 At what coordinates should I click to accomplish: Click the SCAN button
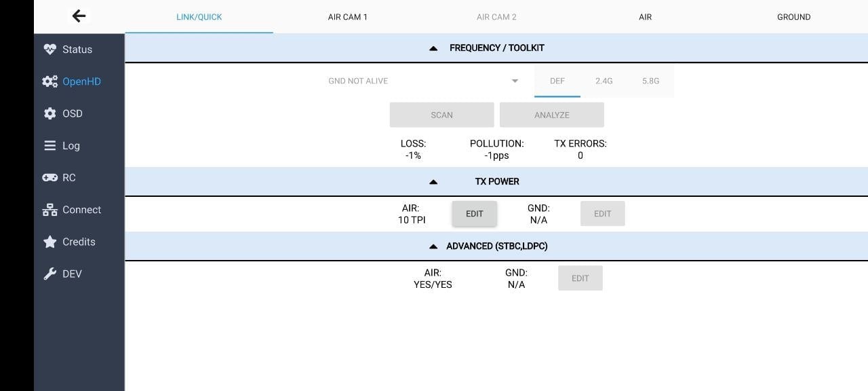tap(441, 115)
